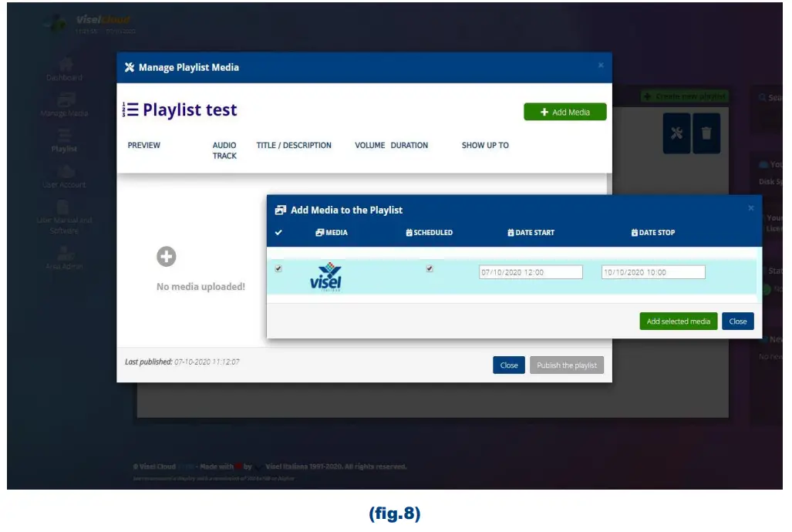The image size is (792, 532).
Task: Click the No media uploaded! message
Action: tap(201, 287)
